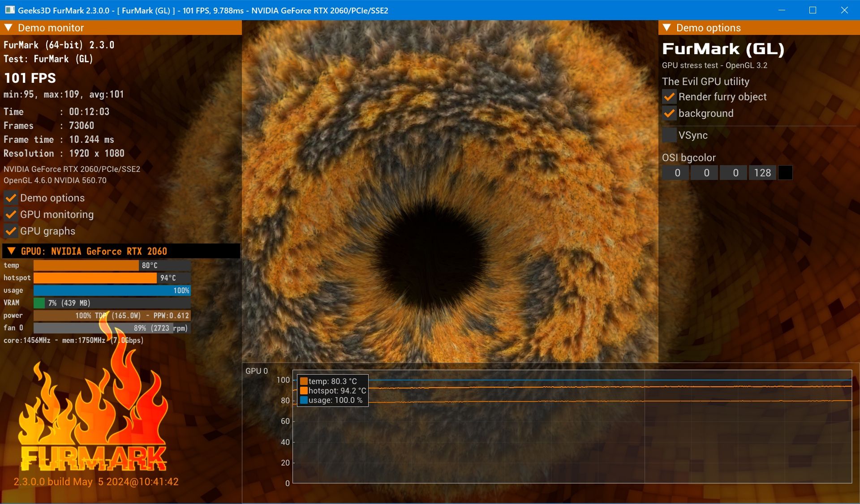Viewport: 860px width, 504px height.
Task: Click the second OSI bgcolor green value field
Action: click(705, 173)
